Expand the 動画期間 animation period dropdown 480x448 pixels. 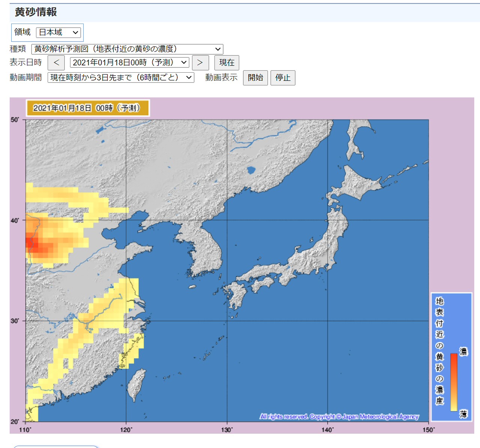pos(120,78)
